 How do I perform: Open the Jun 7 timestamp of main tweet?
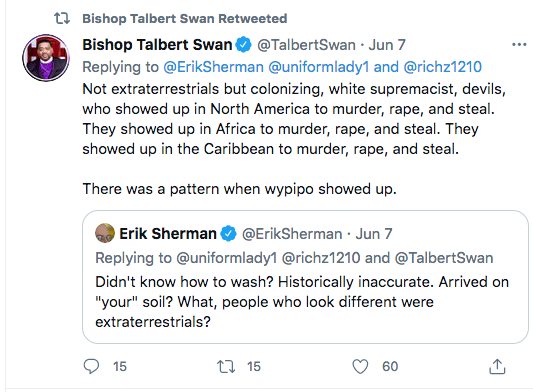tap(387, 45)
